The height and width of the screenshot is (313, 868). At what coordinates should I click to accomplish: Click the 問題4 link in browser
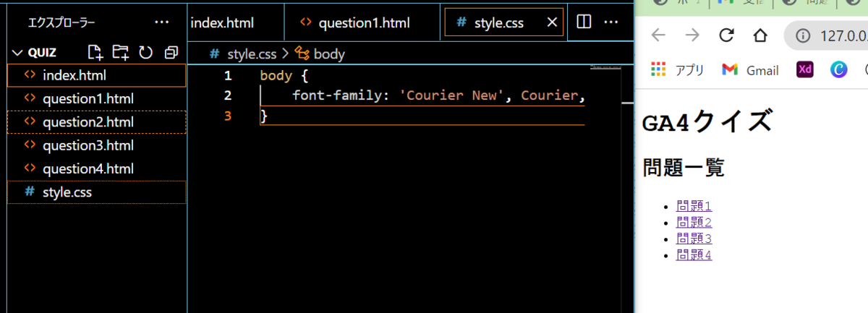point(694,254)
